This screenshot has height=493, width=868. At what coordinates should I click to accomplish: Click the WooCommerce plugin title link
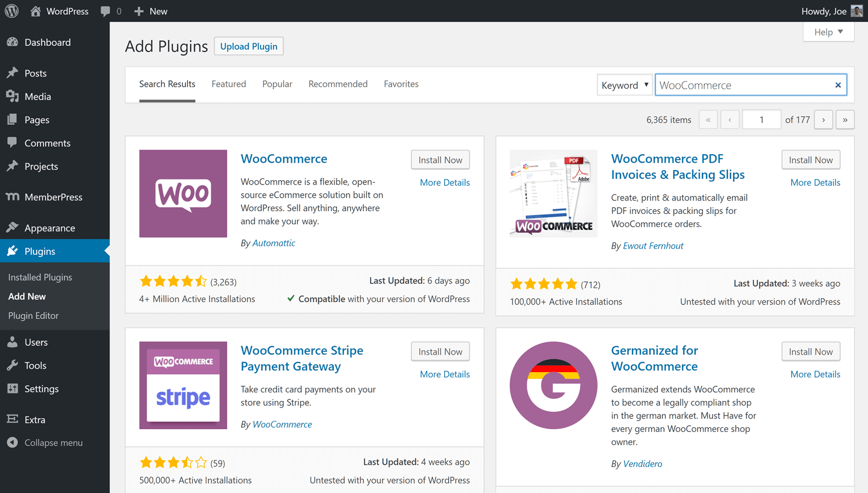(284, 159)
